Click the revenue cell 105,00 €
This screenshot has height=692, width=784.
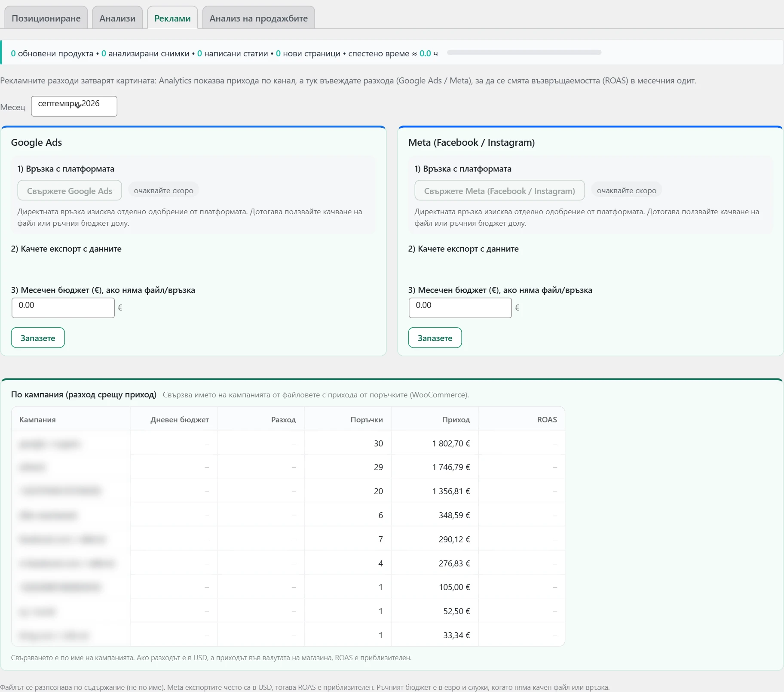click(x=435, y=587)
